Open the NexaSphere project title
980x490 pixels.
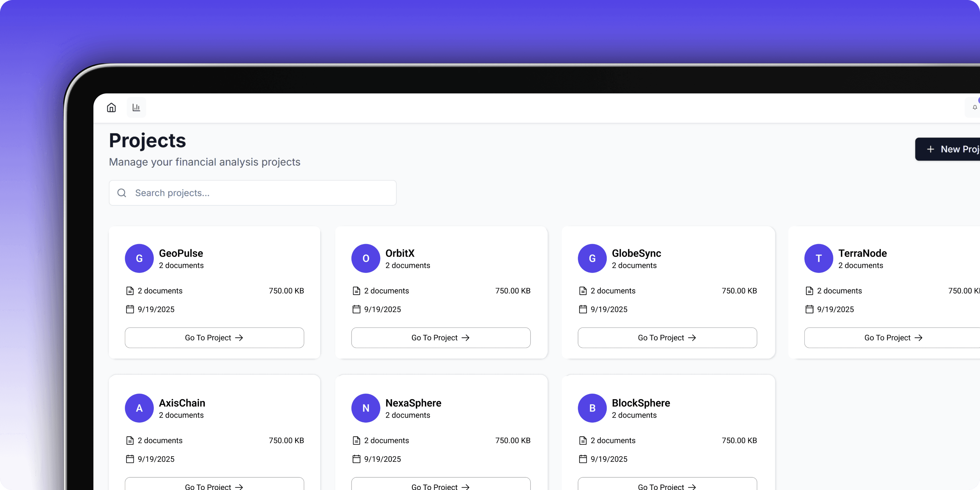click(413, 403)
